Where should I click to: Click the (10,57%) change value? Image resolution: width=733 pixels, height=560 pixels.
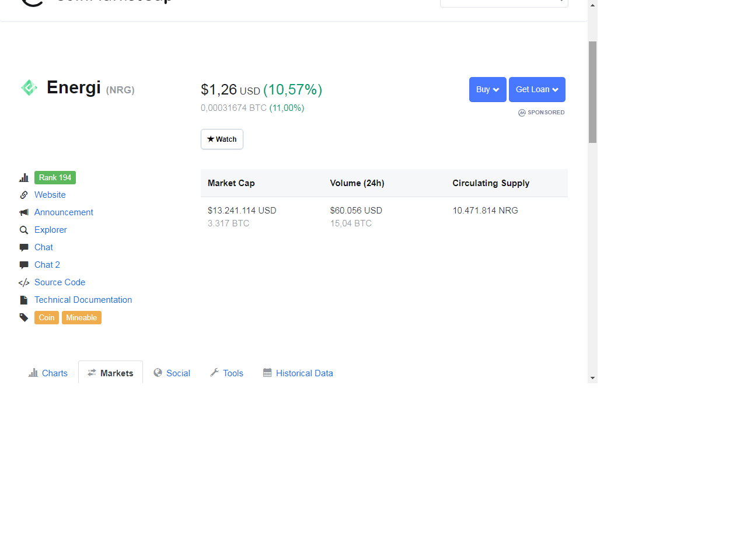pyautogui.click(x=292, y=90)
